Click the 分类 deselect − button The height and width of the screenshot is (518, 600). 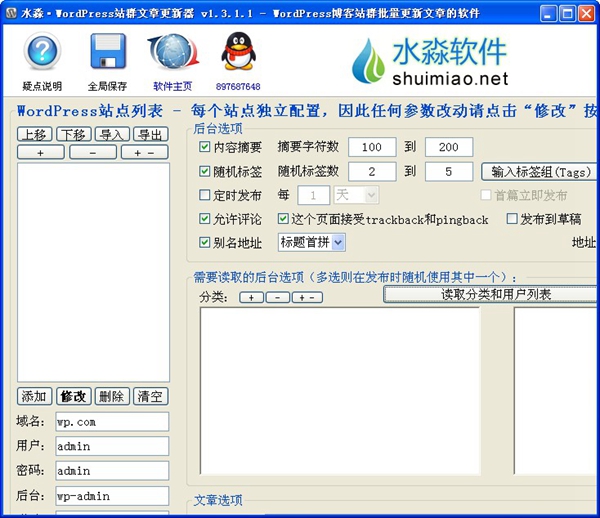pyautogui.click(x=277, y=298)
